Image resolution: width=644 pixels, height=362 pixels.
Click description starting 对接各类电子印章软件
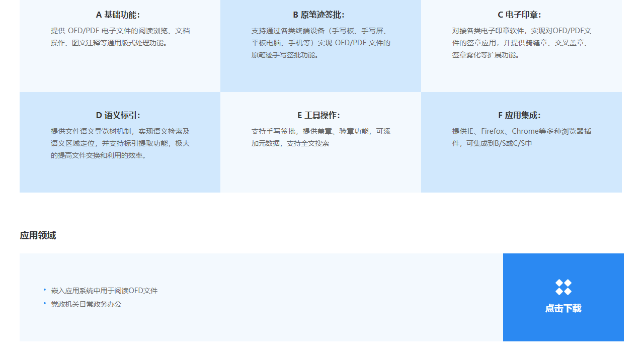pyautogui.click(x=522, y=43)
